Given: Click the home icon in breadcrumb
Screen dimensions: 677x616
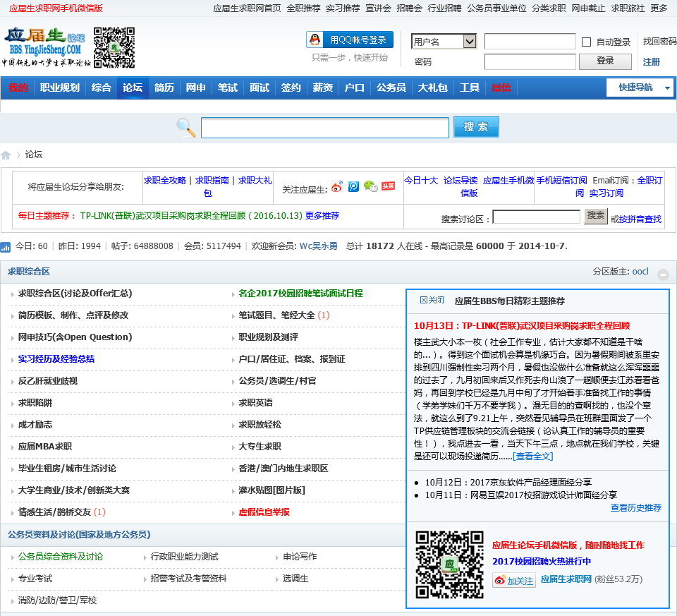Looking at the screenshot, I should (x=6, y=155).
